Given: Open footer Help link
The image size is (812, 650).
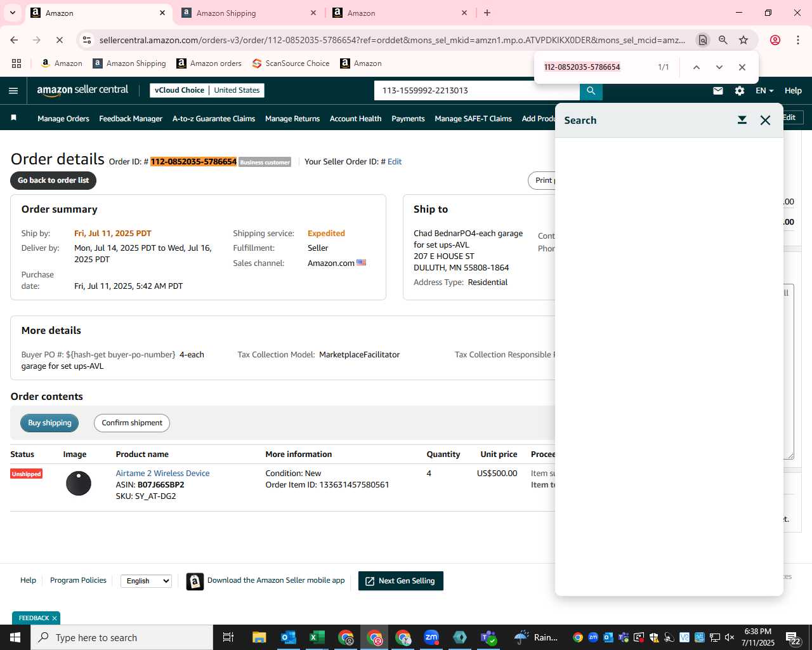Looking at the screenshot, I should [x=28, y=580].
